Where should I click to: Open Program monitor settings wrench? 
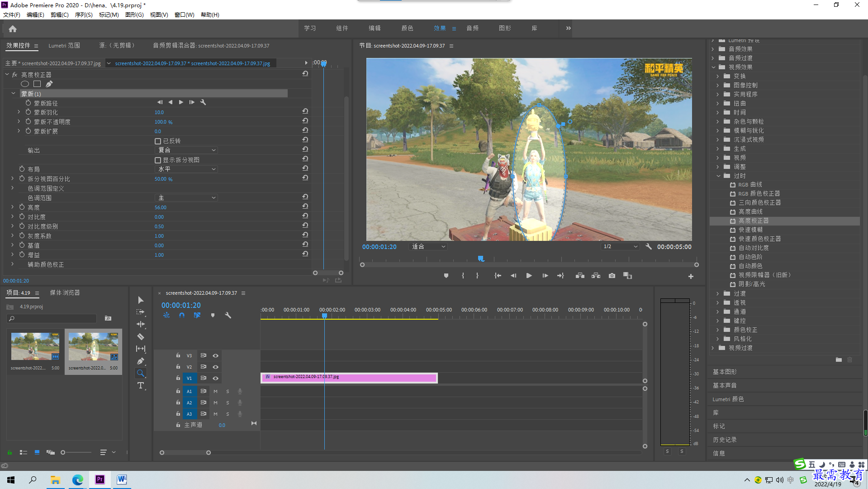pyautogui.click(x=649, y=247)
